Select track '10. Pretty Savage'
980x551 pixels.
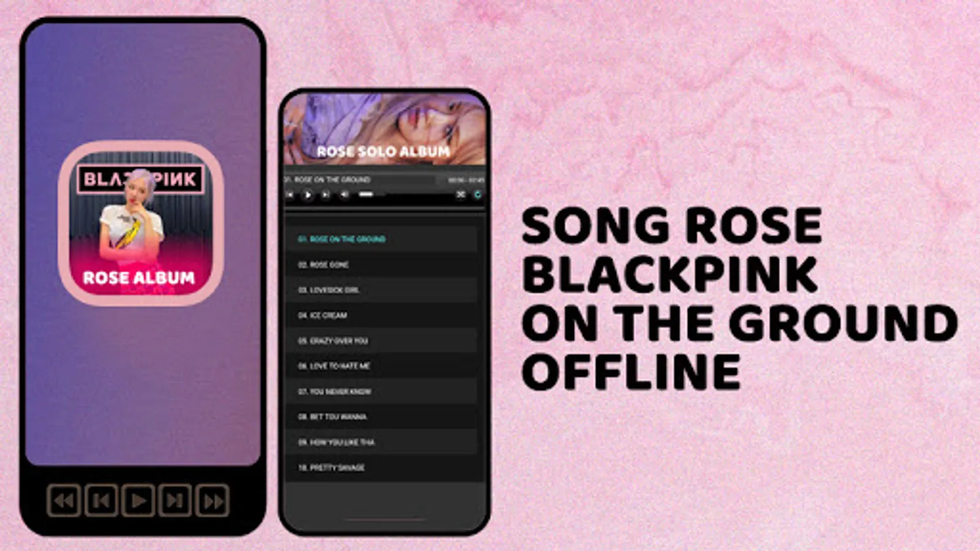(382, 467)
